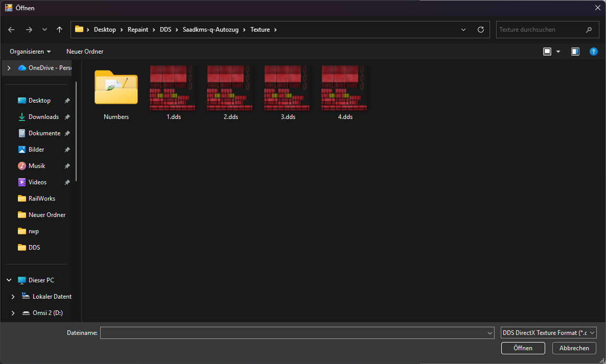Toggle the preview pane
Viewport: 606px width, 364px height.
[x=575, y=52]
